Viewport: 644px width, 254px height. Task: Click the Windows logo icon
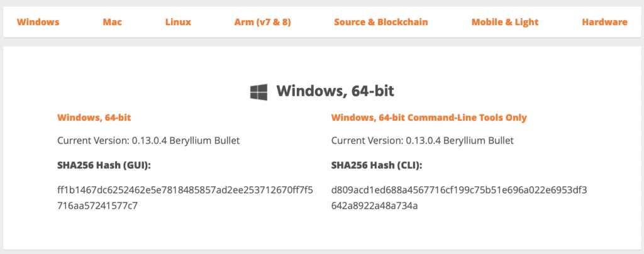tap(258, 92)
